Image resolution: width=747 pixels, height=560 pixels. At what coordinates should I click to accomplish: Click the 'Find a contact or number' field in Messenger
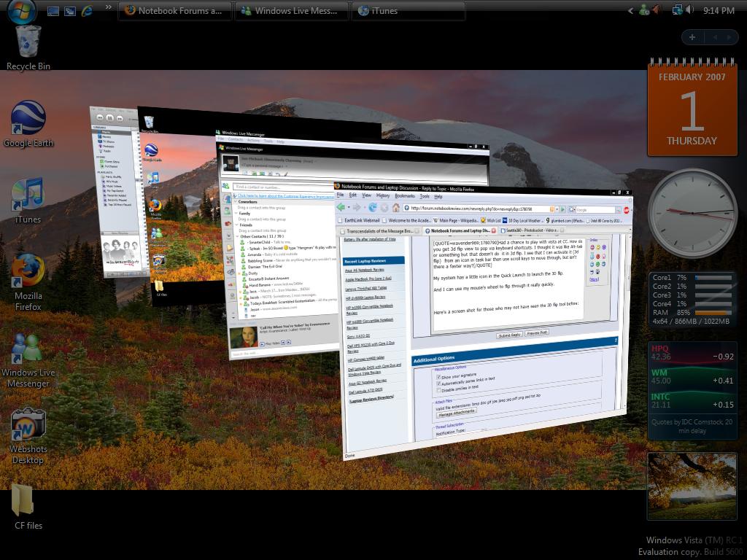pyautogui.click(x=282, y=187)
